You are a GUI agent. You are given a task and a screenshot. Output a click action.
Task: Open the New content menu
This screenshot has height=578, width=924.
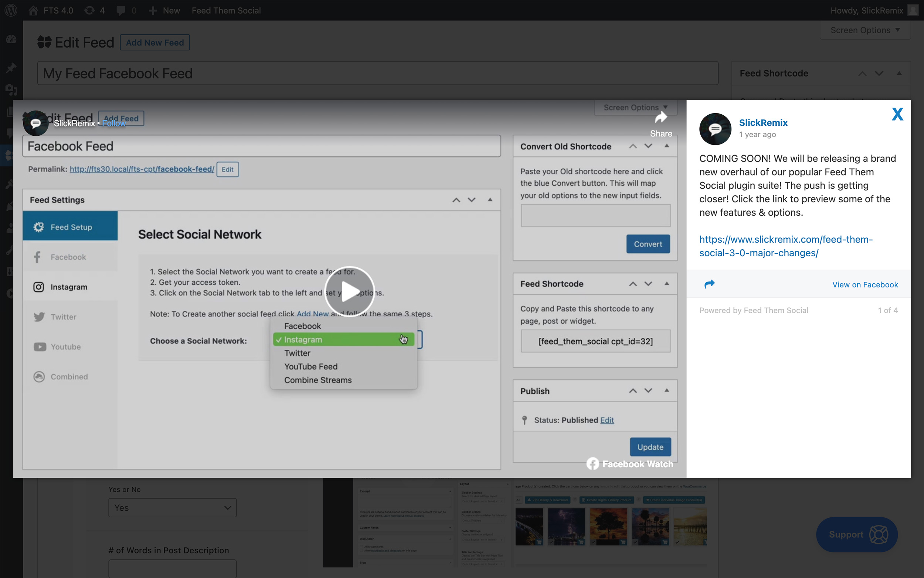click(164, 10)
